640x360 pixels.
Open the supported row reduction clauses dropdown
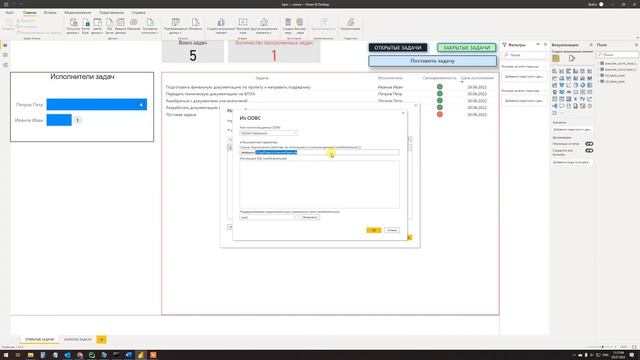tap(269, 217)
